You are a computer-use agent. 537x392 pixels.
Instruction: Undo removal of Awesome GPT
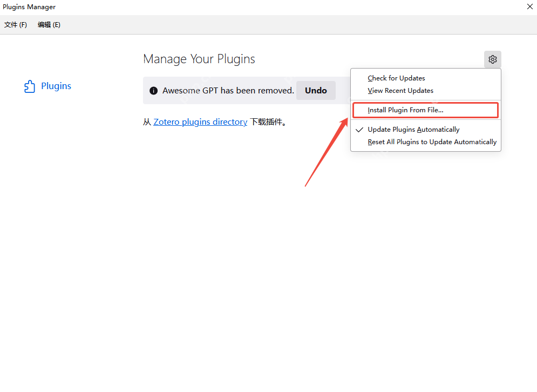[316, 91]
